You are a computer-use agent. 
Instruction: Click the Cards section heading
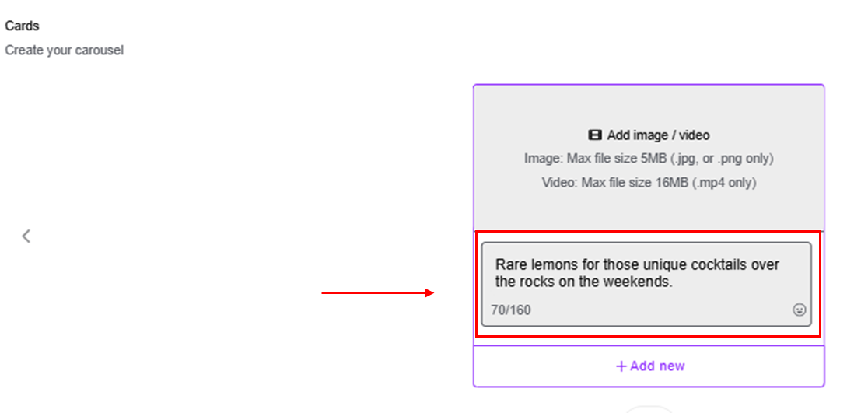22,26
